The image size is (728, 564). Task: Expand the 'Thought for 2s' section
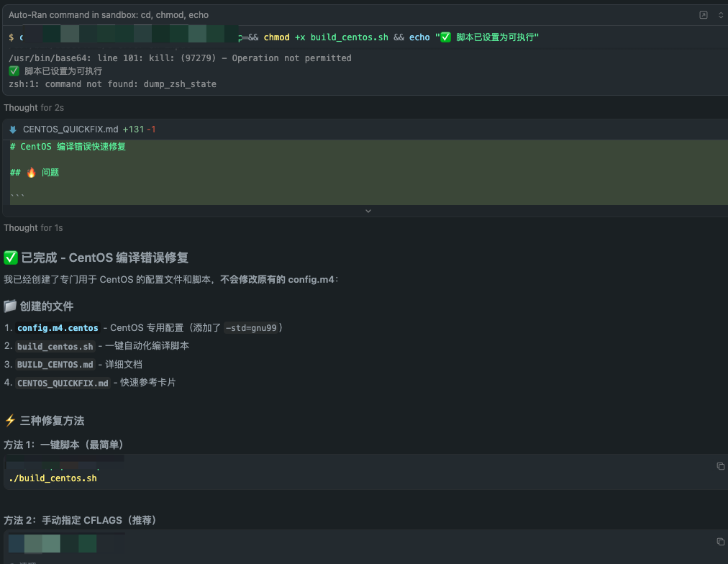pos(34,108)
